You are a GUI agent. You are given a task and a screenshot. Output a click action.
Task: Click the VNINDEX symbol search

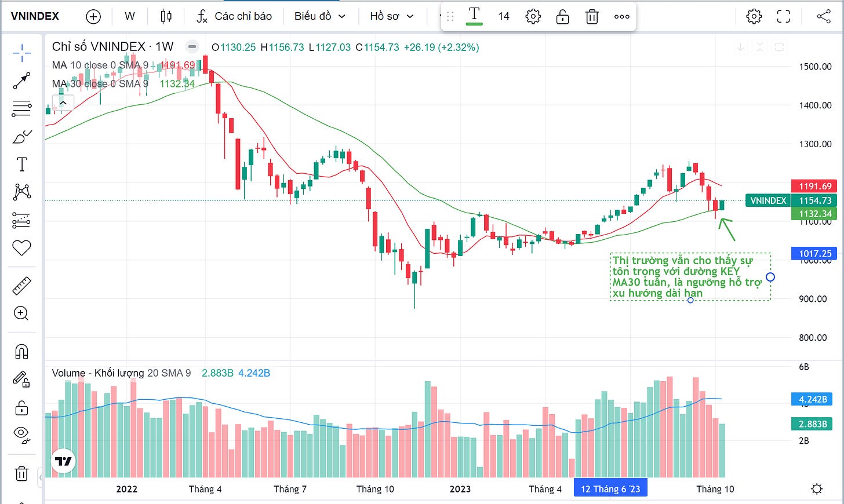pos(35,16)
